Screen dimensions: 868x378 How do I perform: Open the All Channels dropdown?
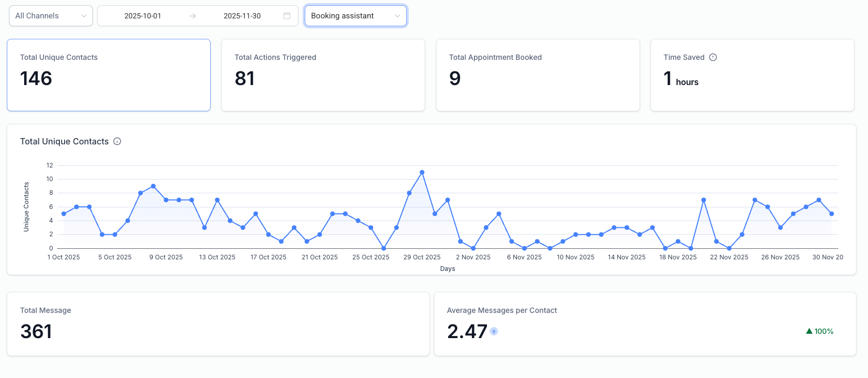pyautogui.click(x=51, y=16)
